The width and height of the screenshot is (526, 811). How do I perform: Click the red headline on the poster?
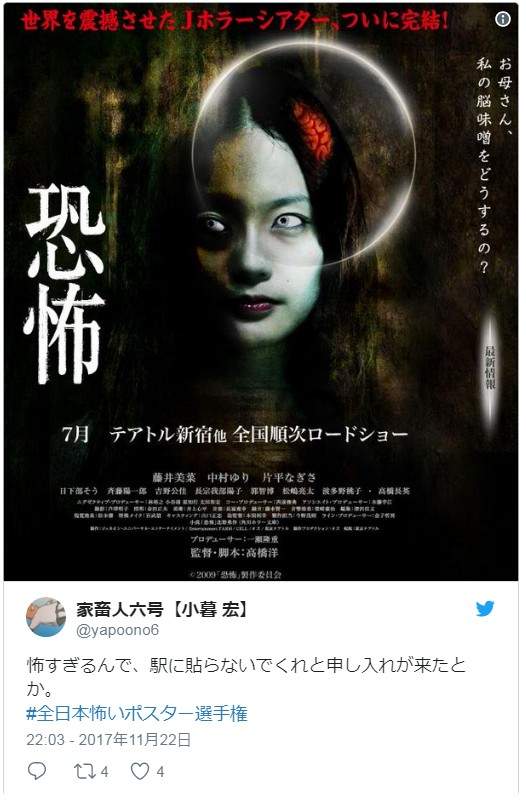coord(234,21)
